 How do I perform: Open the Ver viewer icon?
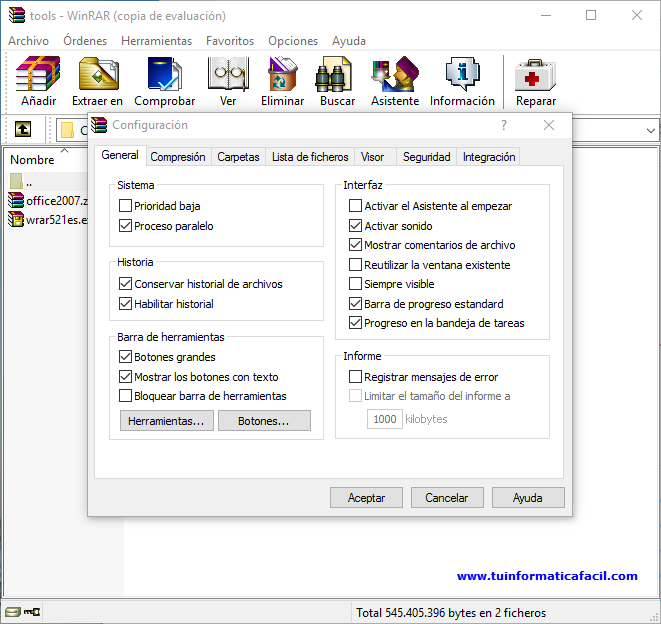228,74
